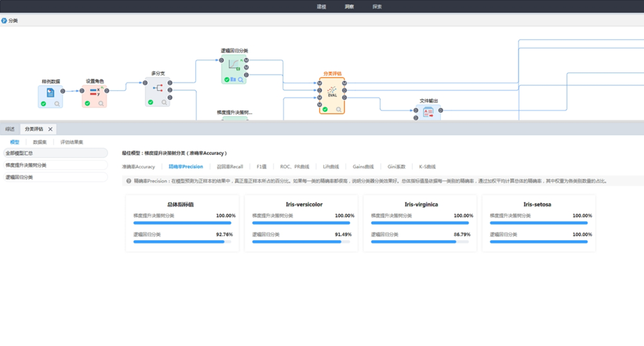
Task: Close the 分类评估 tab
Action: pos(50,130)
